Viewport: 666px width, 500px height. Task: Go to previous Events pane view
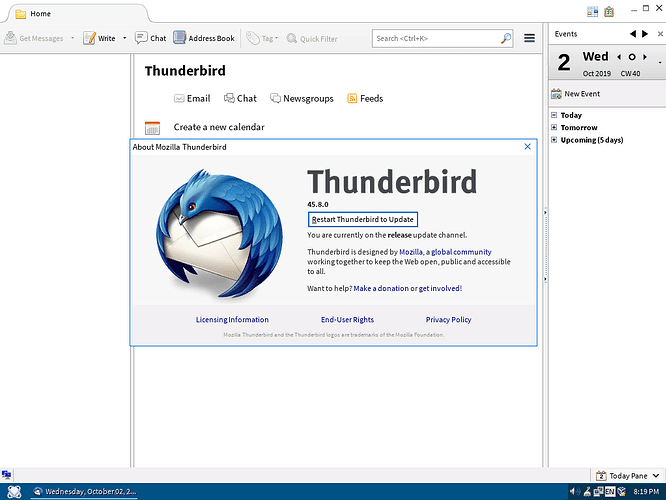[x=632, y=34]
